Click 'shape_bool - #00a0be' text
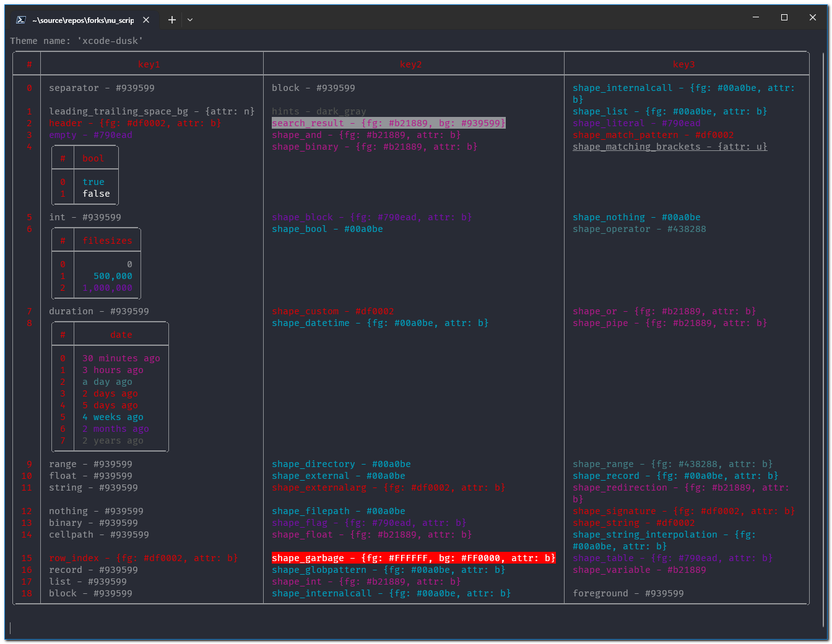This screenshot has height=644, width=832. (x=327, y=229)
